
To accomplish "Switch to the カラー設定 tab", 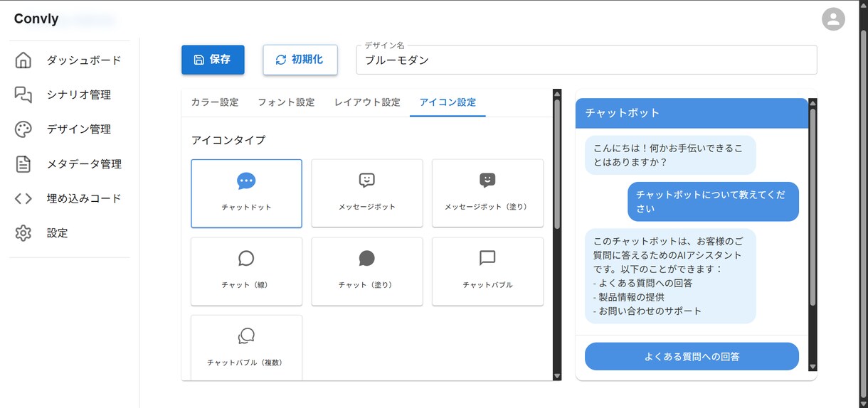I will 215,102.
